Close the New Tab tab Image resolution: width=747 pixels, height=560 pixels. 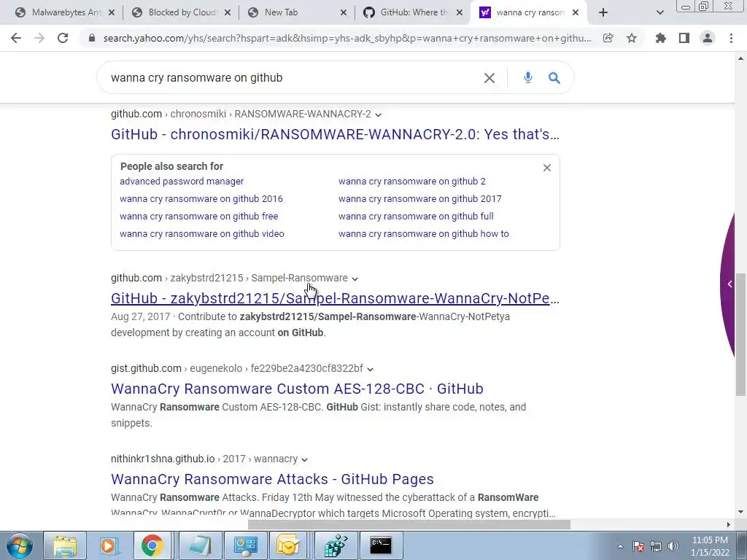click(x=344, y=12)
